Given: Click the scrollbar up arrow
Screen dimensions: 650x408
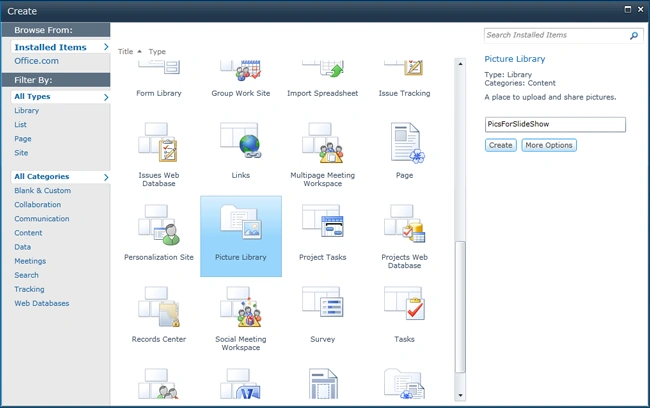Looking at the screenshot, I should (x=460, y=64).
